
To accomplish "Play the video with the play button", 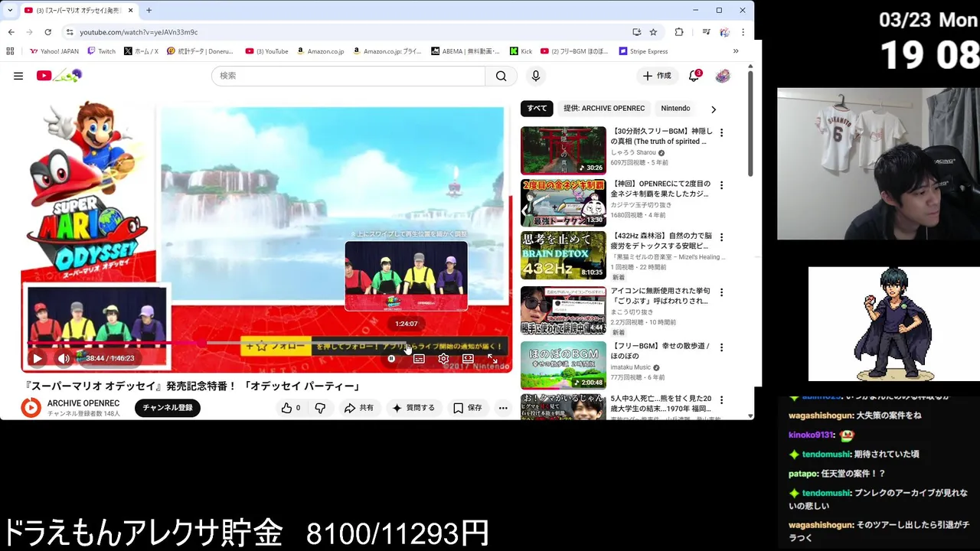I will pos(37,358).
